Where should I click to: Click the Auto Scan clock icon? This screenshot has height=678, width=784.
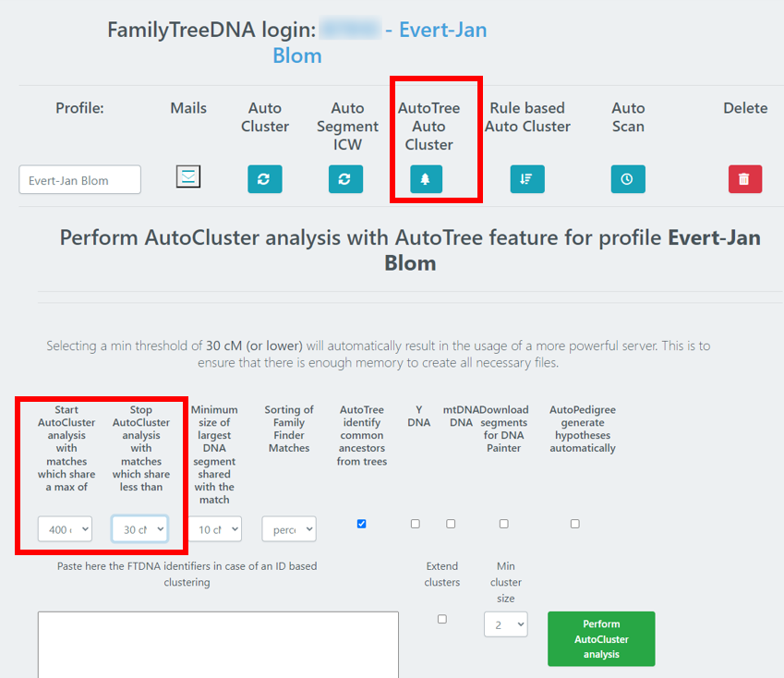[x=628, y=179]
